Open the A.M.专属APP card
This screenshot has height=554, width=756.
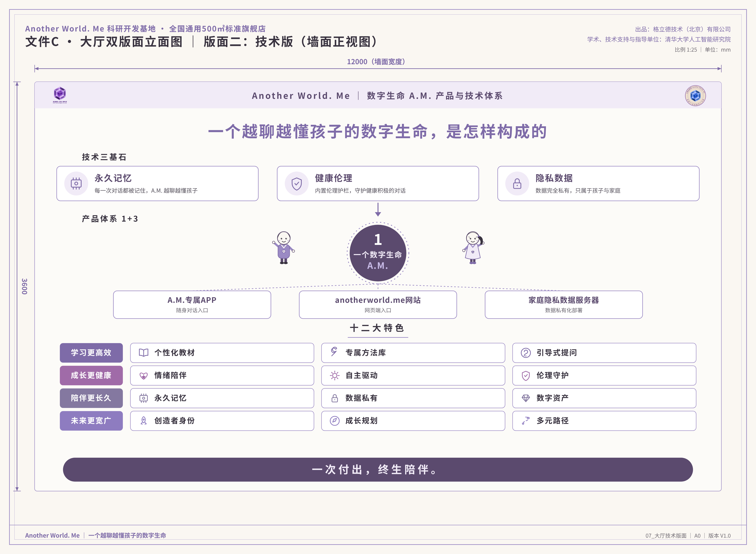click(x=192, y=305)
